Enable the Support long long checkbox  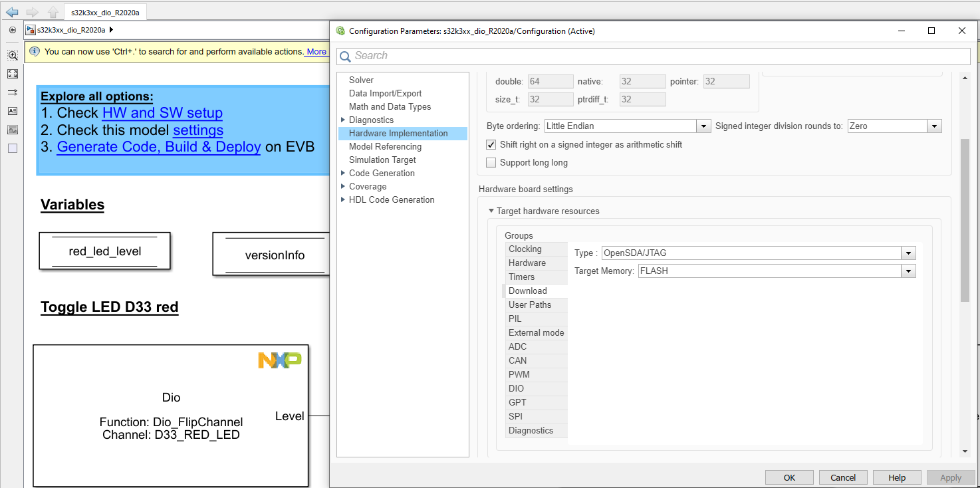pos(491,162)
